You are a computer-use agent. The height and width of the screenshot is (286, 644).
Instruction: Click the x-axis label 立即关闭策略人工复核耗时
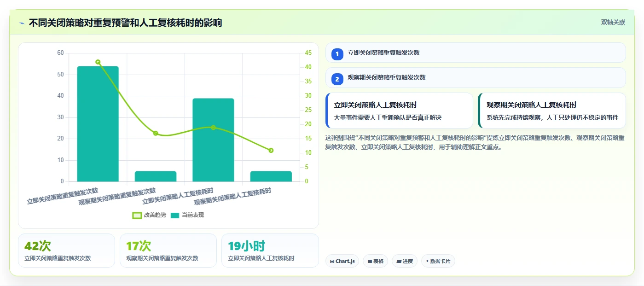[x=178, y=196]
